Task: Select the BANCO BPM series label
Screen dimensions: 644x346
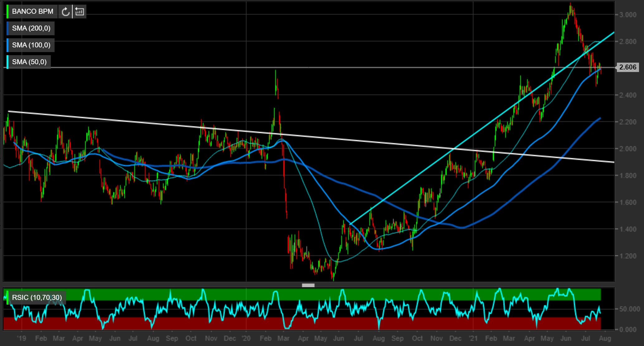Action: click(x=32, y=12)
